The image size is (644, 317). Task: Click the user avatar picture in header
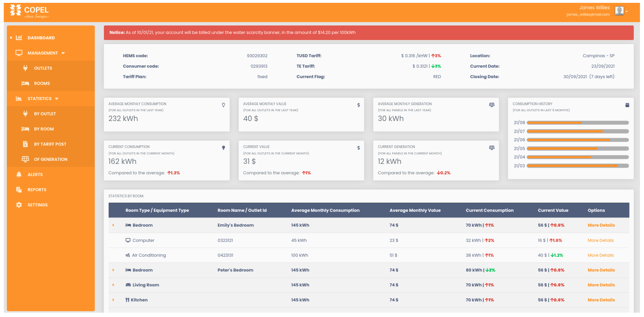(x=619, y=11)
